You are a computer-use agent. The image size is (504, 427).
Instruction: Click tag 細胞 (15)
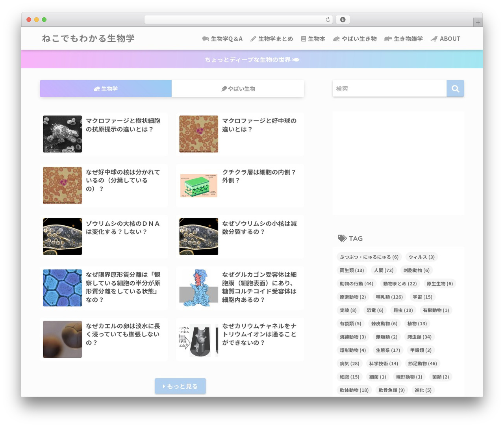[349, 377]
